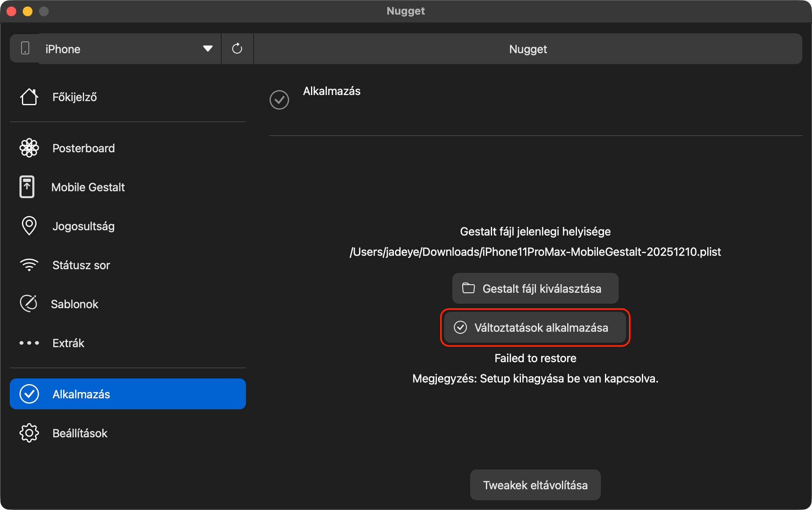Go to the Beállítások page
The image size is (812, 510).
[80, 433]
